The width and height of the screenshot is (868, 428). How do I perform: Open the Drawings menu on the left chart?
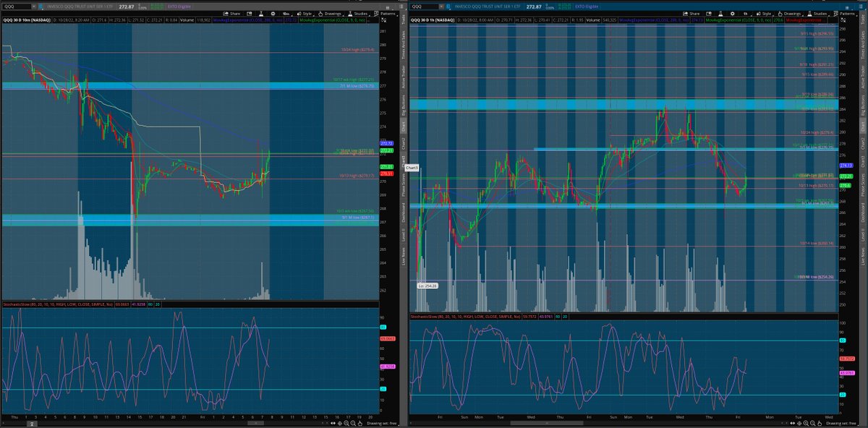click(x=331, y=14)
